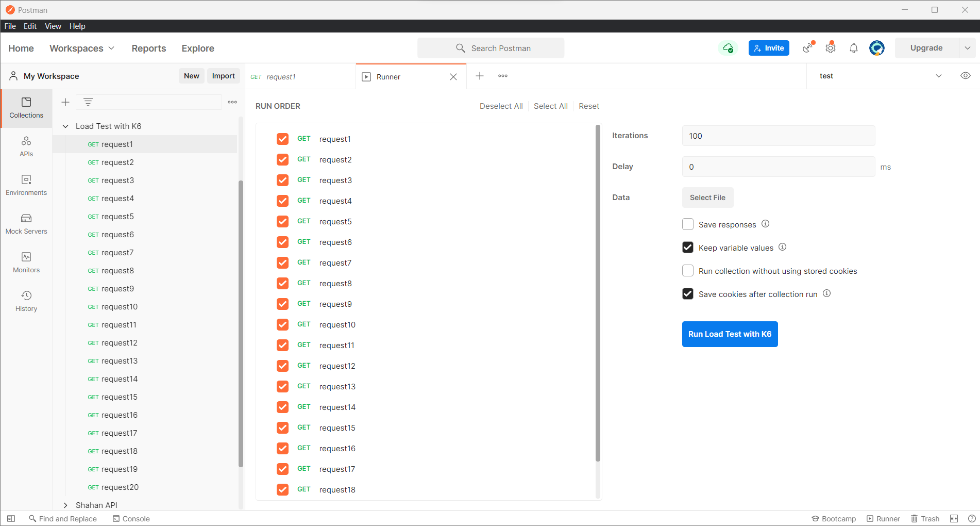This screenshot has height=526, width=980.
Task: Collapse the Load Test with K6 collection
Action: pyautogui.click(x=65, y=126)
